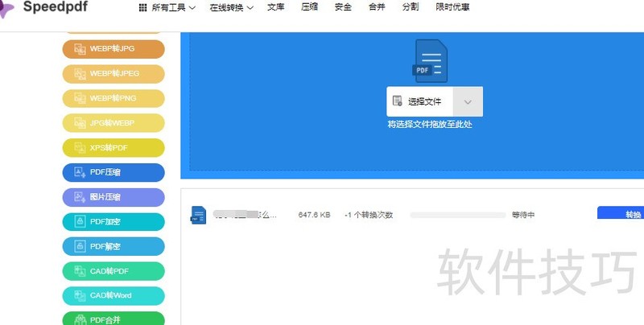Open the CAD转Word tool
The image size is (644, 325).
coord(114,295)
